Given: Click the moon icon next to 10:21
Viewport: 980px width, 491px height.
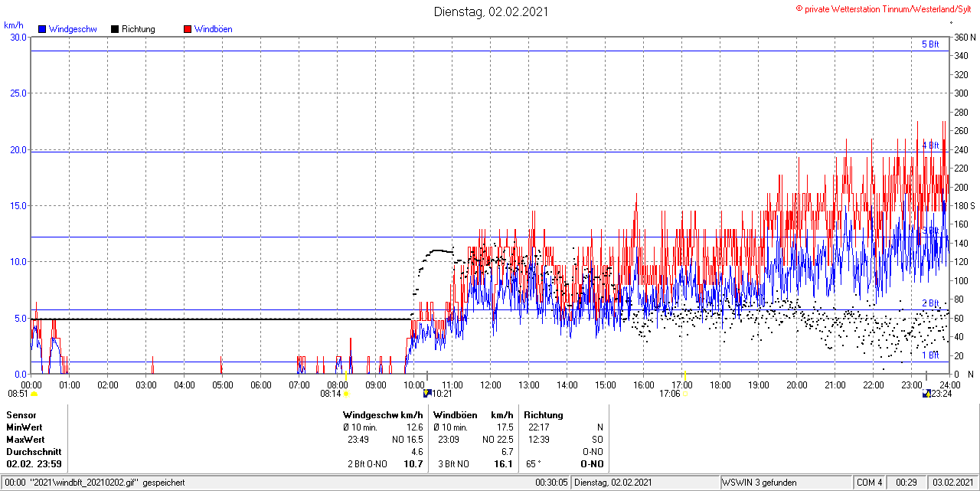Looking at the screenshot, I should [x=427, y=394].
